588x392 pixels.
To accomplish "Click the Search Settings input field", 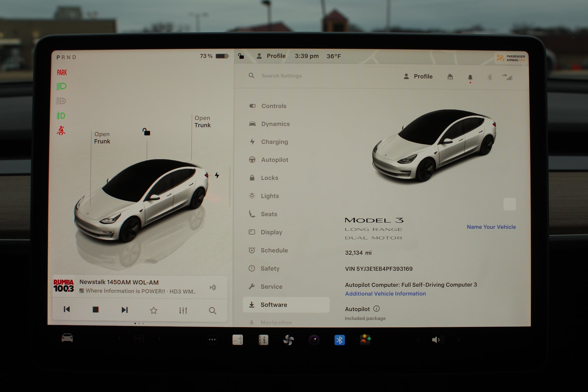I will (x=282, y=76).
